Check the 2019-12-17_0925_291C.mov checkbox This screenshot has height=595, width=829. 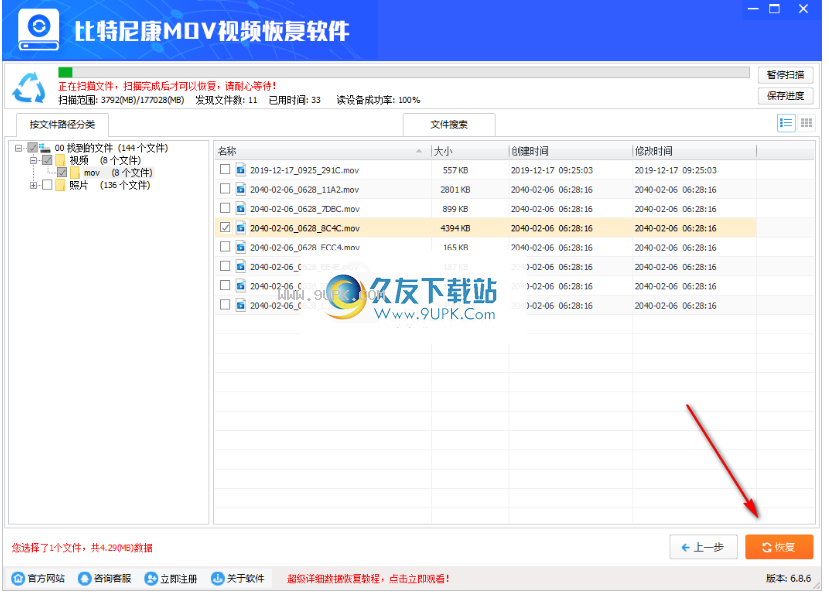(x=225, y=169)
